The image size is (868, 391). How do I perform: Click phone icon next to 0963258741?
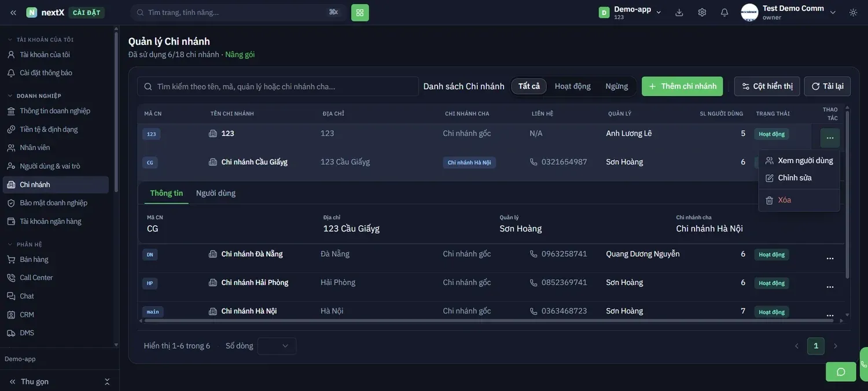[534, 254]
